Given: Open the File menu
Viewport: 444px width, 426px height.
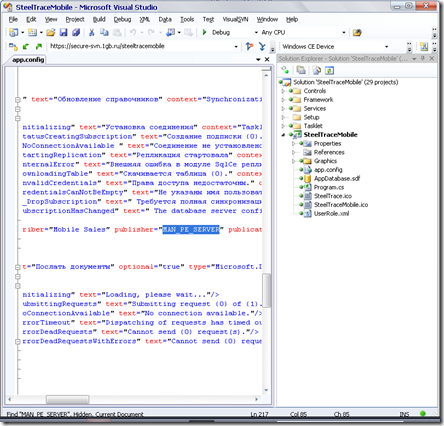Looking at the screenshot, I should (13, 19).
